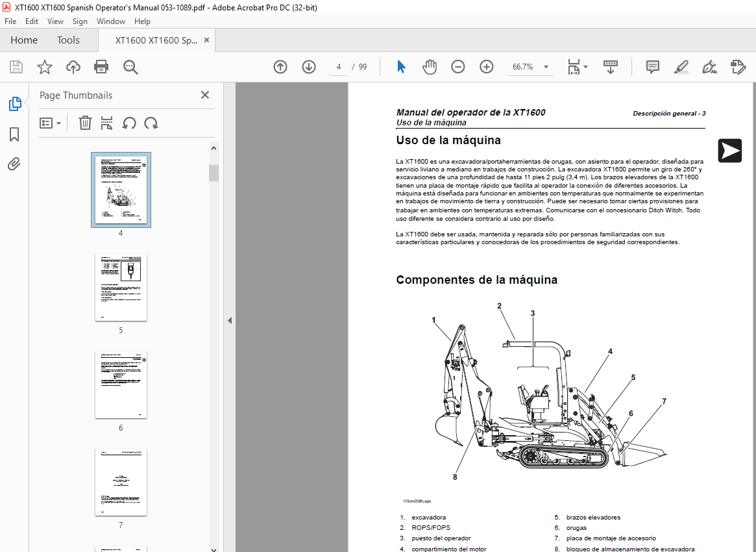Open the Window menu

[x=111, y=21]
